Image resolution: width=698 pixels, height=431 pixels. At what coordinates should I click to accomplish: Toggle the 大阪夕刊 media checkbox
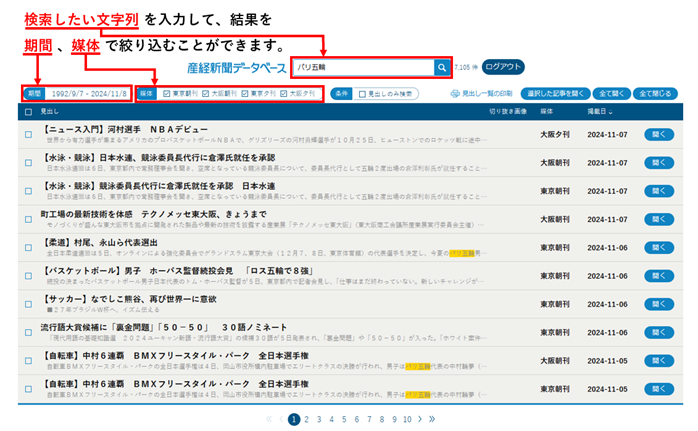(x=284, y=94)
